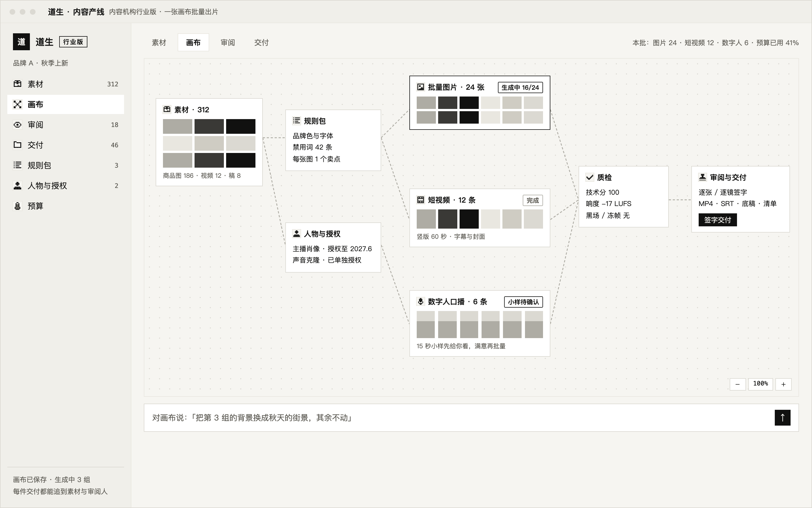Viewport: 812px width, 508px height.
Task: Click MP4 · SRT · 底稿 · 清单 text
Action: [x=738, y=203]
